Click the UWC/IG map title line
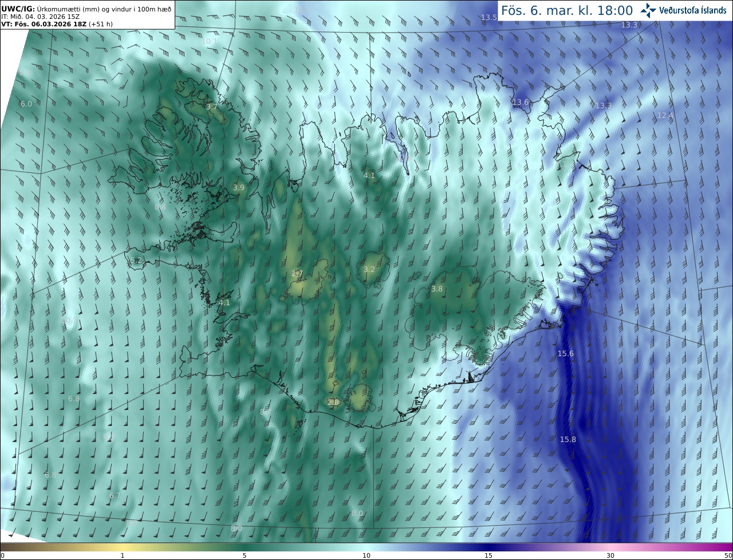733x560 pixels. (86, 9)
